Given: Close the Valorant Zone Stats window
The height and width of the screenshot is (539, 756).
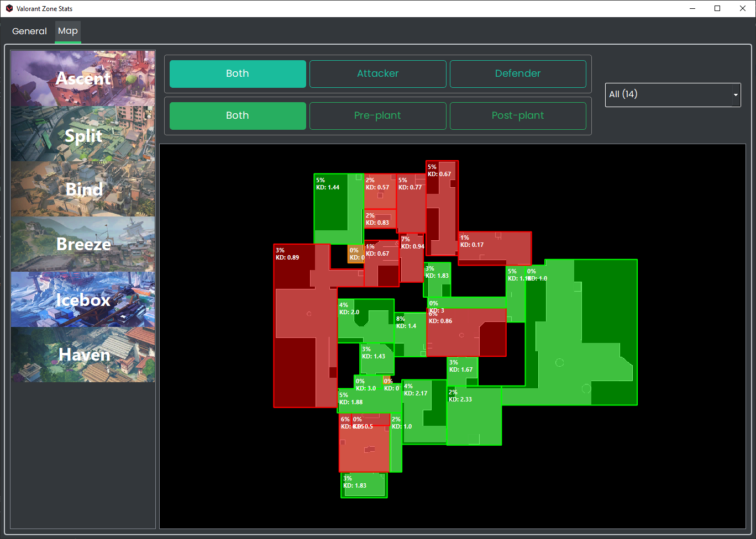Looking at the screenshot, I should coord(743,8).
